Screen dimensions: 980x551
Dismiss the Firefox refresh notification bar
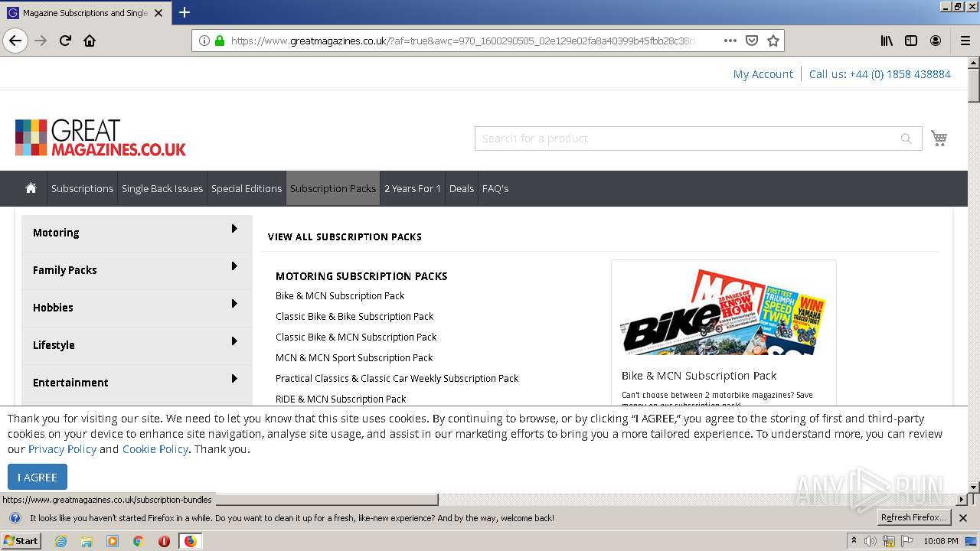[963, 518]
